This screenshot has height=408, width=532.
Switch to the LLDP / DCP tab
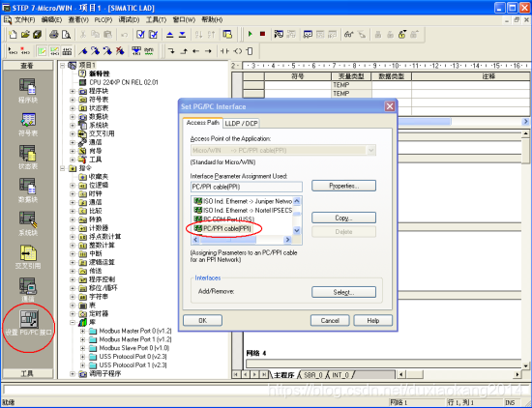(x=241, y=124)
